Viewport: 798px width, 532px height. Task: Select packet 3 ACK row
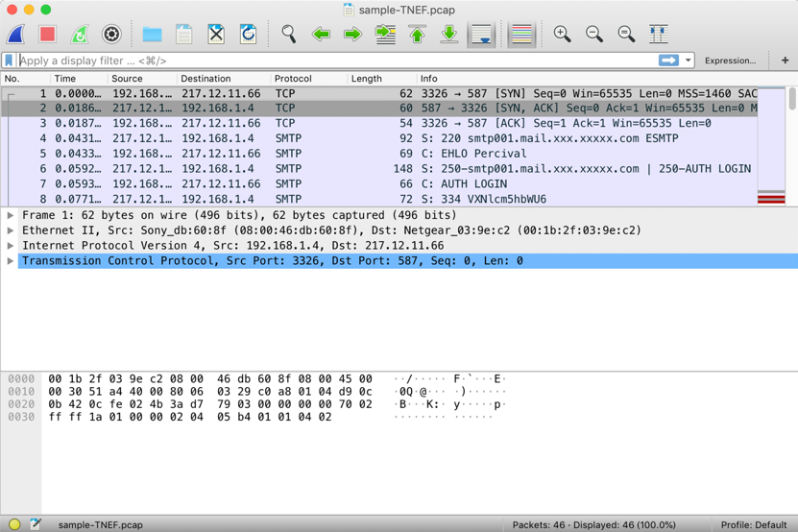379,123
